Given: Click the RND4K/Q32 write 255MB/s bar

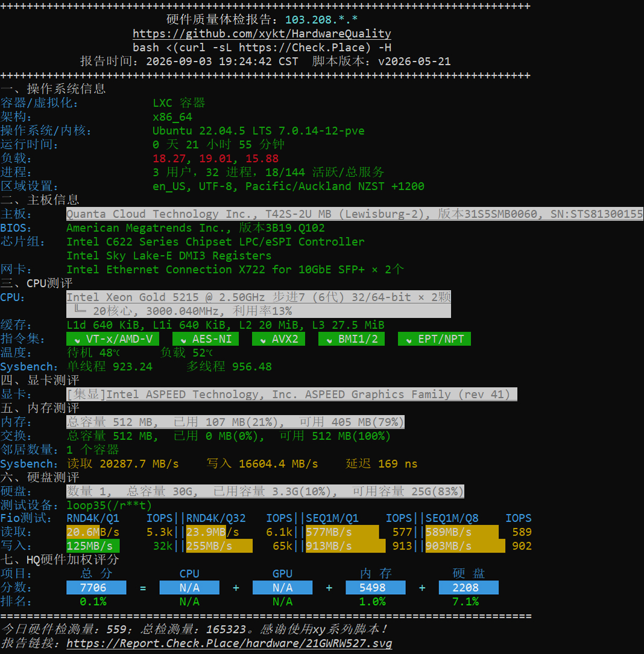Looking at the screenshot, I should pyautogui.click(x=219, y=545).
